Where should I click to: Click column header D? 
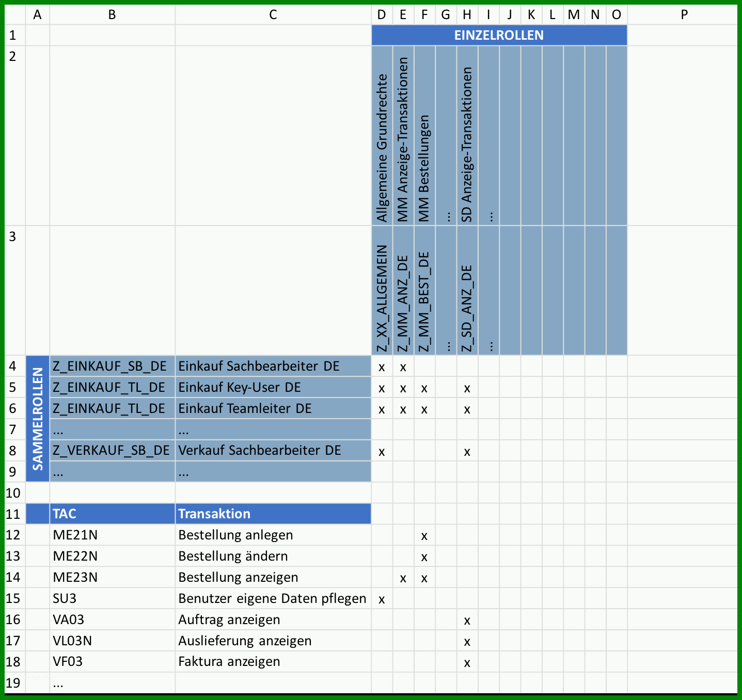pyautogui.click(x=382, y=15)
